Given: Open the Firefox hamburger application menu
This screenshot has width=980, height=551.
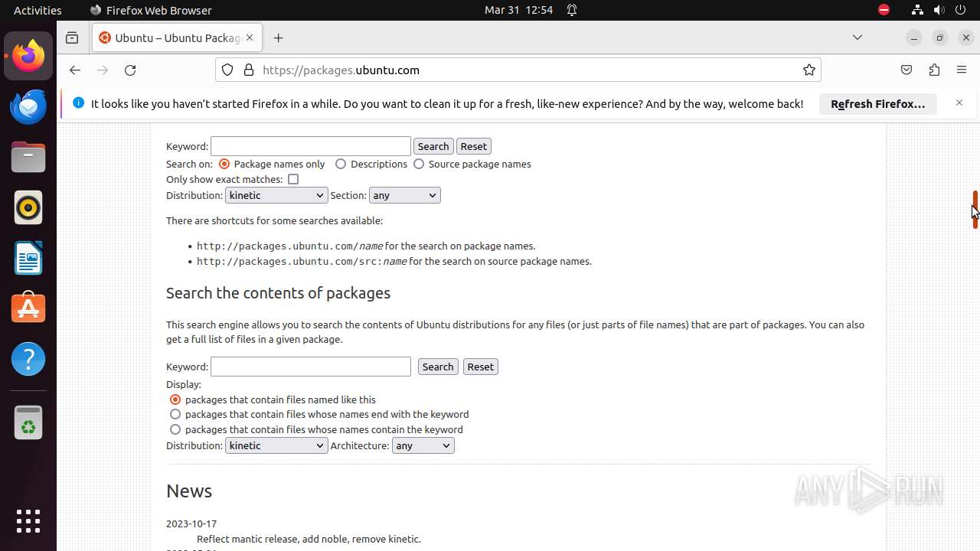Looking at the screenshot, I should pyautogui.click(x=962, y=70).
